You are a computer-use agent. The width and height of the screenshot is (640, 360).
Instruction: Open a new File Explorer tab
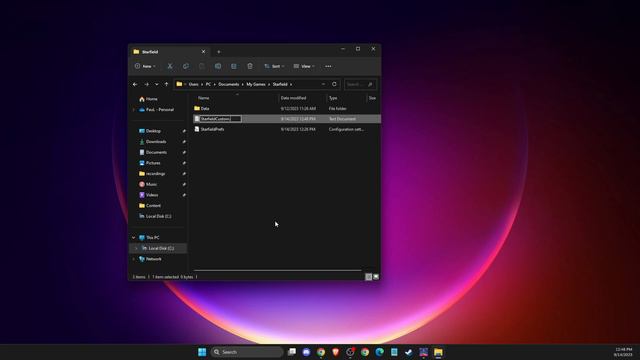coord(219,52)
